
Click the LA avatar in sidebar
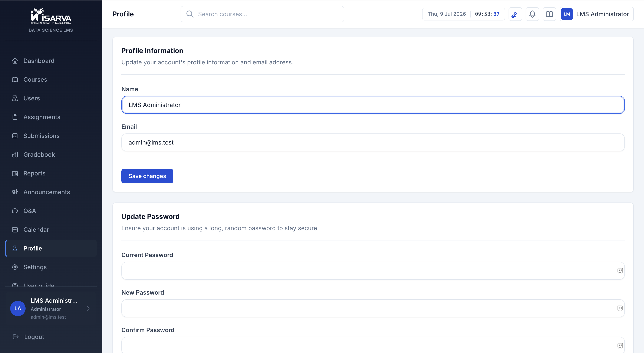(18, 308)
